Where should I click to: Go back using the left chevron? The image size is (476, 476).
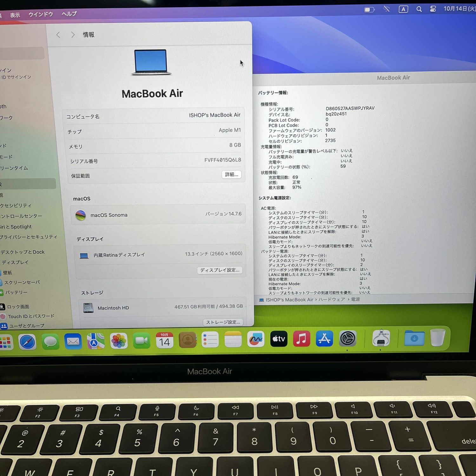(x=58, y=35)
